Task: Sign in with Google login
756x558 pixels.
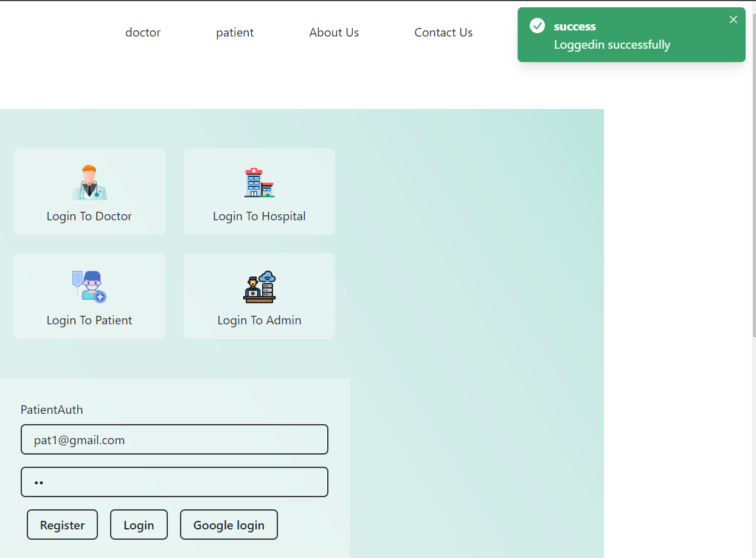Action: 229,524
